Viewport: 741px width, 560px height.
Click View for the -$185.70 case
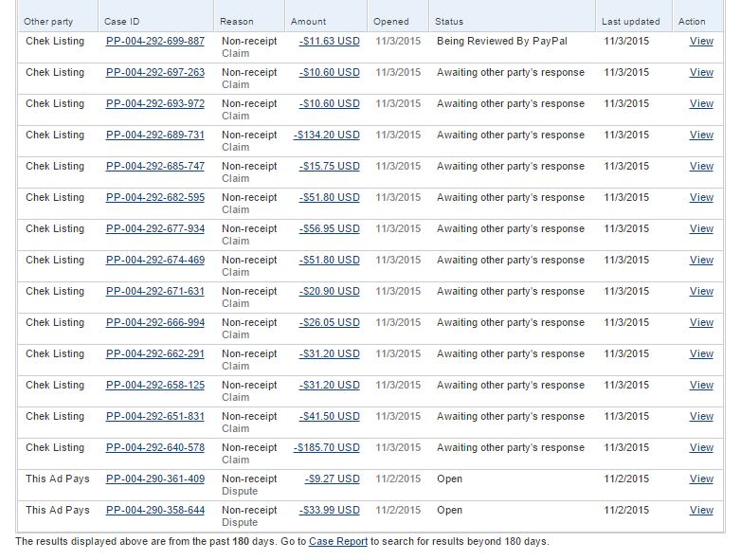coord(701,447)
